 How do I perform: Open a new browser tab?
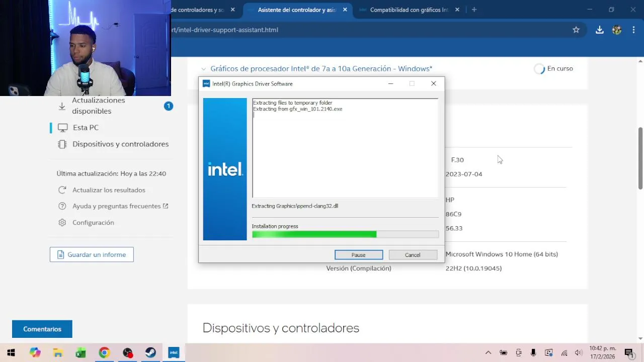click(x=474, y=10)
